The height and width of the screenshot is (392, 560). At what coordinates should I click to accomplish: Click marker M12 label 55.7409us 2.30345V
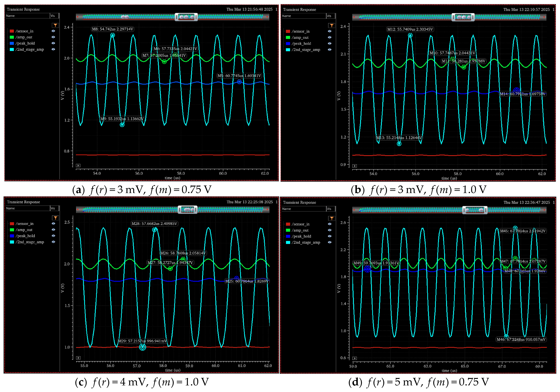pos(410,29)
